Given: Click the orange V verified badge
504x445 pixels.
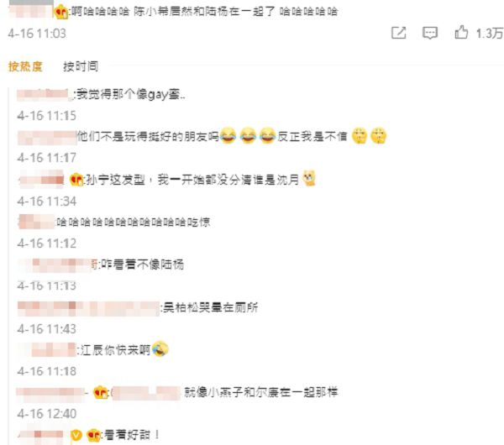Looking at the screenshot, I should tap(76, 435).
